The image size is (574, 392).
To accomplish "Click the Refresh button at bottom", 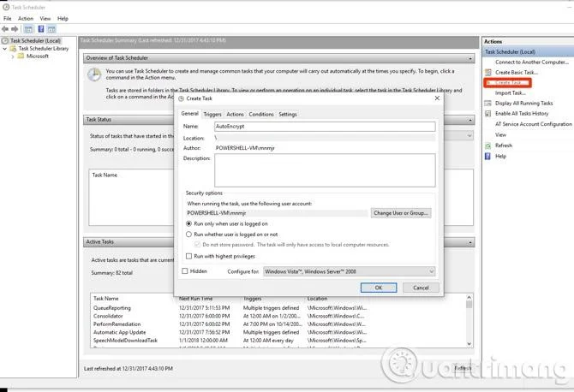I will (463, 368).
